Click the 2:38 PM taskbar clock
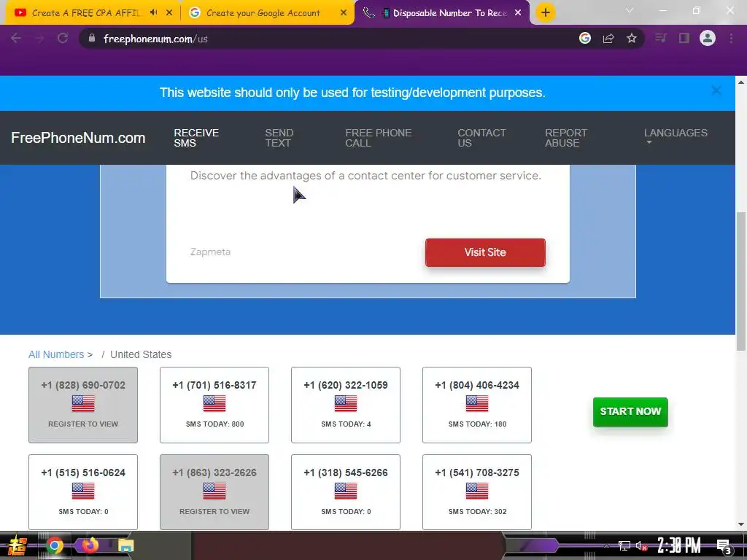Screen dimensions: 747x560 click(x=679, y=545)
